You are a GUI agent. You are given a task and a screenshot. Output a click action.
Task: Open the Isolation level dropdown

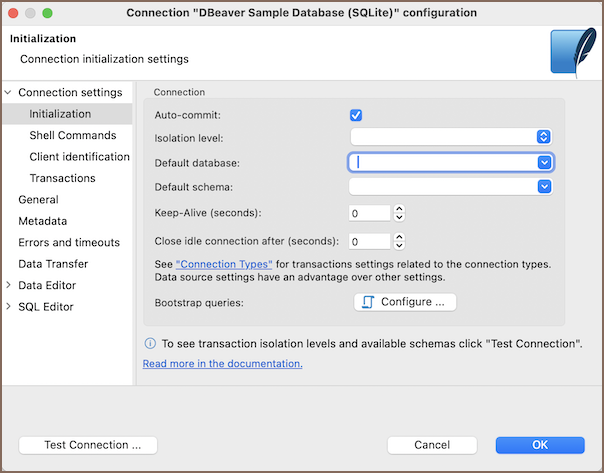(544, 137)
